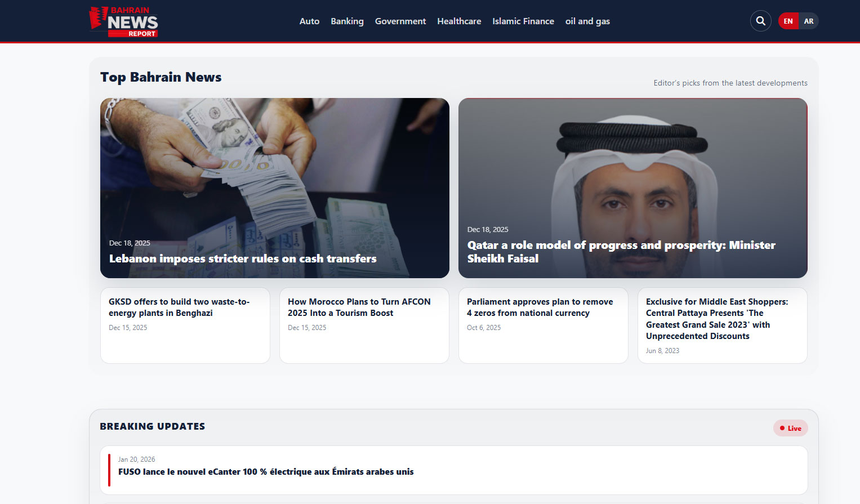
Task: Open the Auto menu item
Action: click(x=309, y=21)
